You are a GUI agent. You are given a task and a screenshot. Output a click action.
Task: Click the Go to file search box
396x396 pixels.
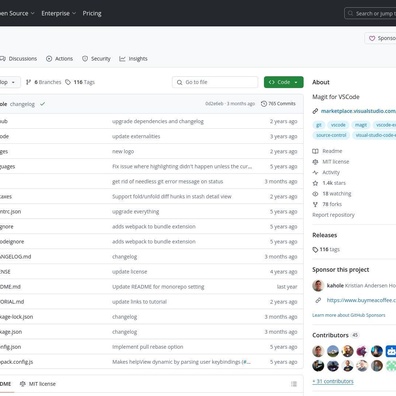[x=215, y=82]
